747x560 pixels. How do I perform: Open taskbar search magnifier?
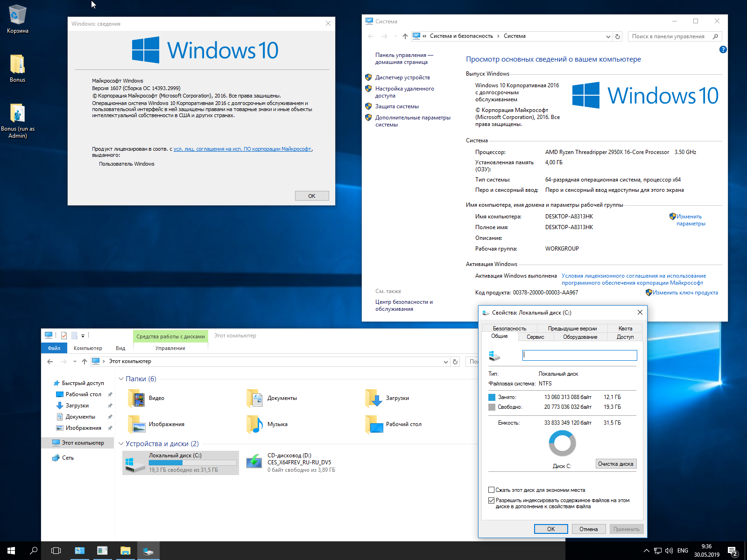coord(34,551)
